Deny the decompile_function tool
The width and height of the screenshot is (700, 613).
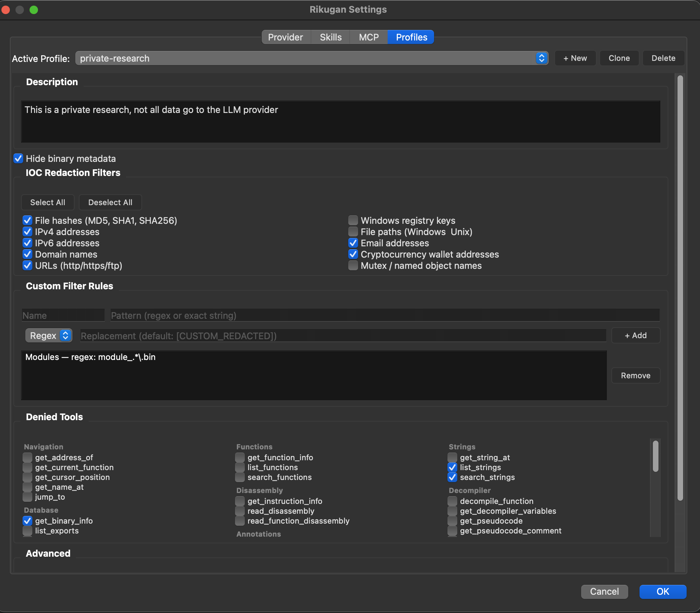coord(452,501)
